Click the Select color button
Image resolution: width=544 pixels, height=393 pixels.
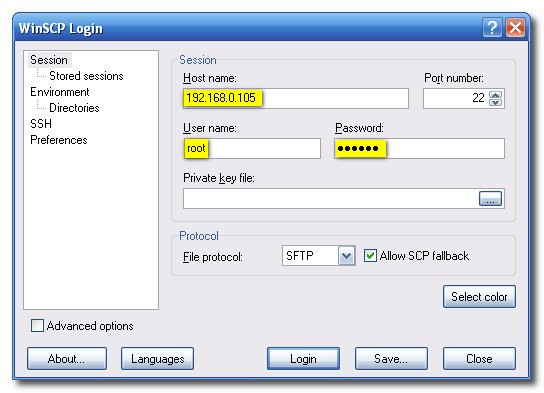(x=479, y=297)
